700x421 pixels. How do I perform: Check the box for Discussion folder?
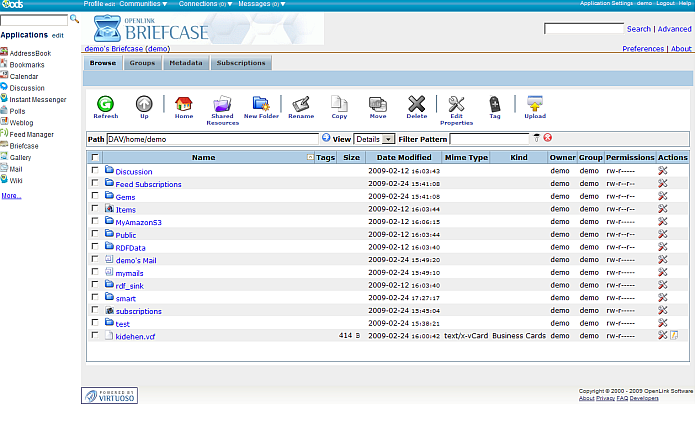95,171
